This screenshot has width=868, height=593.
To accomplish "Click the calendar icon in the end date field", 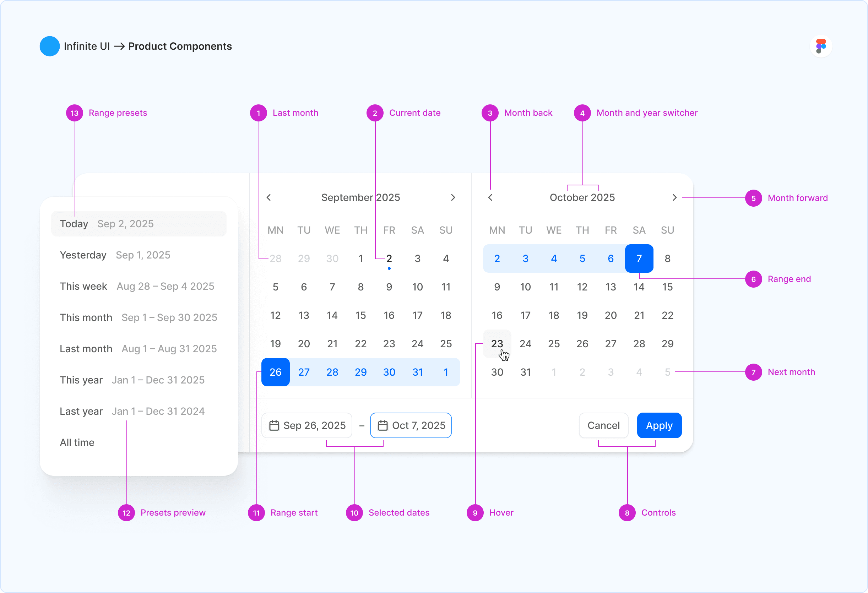I will pos(383,425).
